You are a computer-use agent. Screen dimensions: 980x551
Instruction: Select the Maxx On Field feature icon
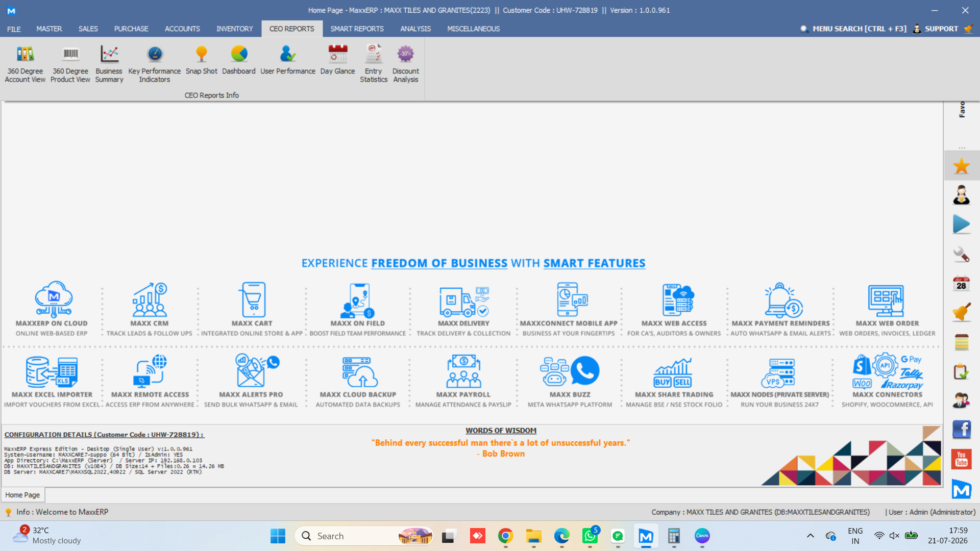[358, 300]
